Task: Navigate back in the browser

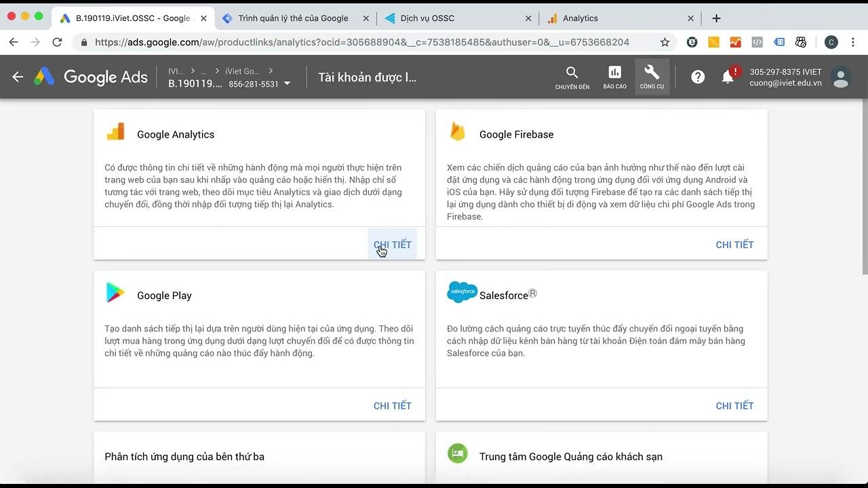Action: (x=14, y=42)
